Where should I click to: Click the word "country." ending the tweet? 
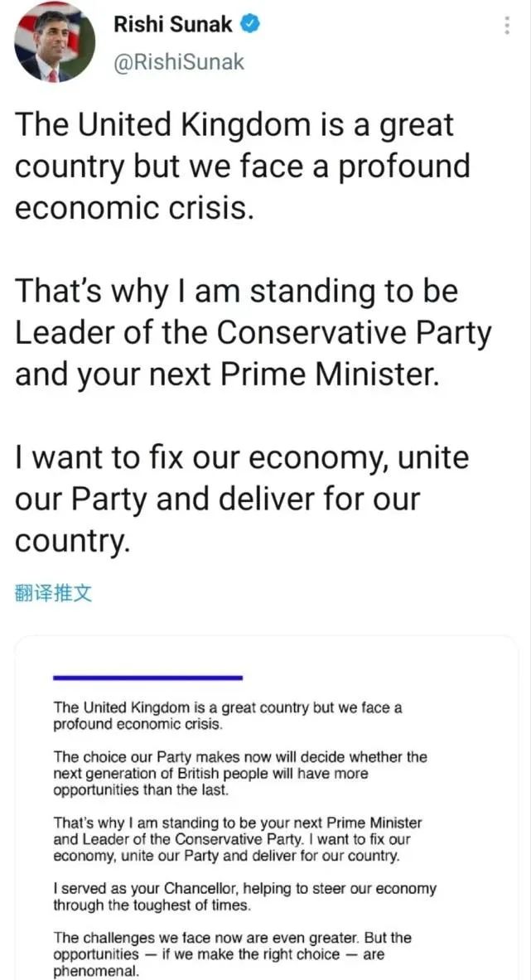pyautogui.click(x=73, y=541)
